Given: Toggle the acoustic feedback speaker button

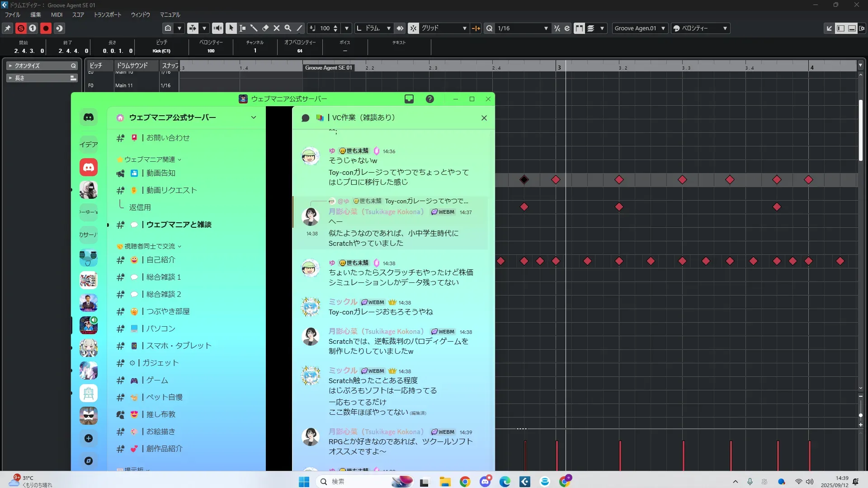Looking at the screenshot, I should point(217,28).
